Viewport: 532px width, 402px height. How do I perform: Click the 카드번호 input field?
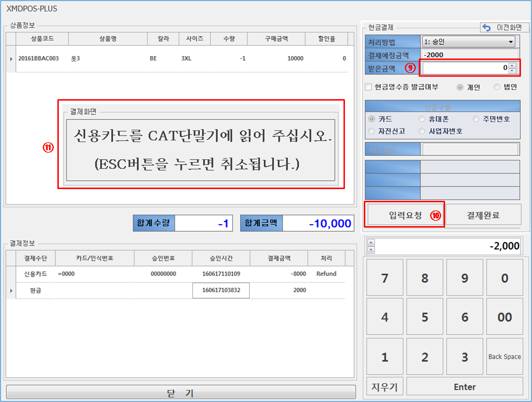tap(470, 149)
